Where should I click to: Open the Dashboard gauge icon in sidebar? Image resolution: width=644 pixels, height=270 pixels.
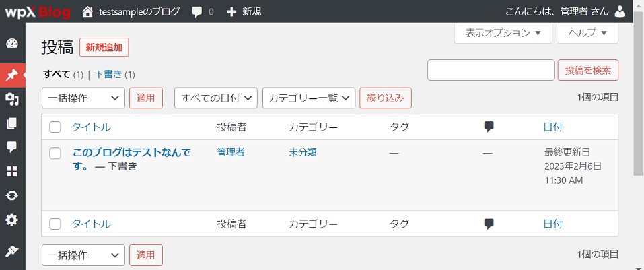12,44
